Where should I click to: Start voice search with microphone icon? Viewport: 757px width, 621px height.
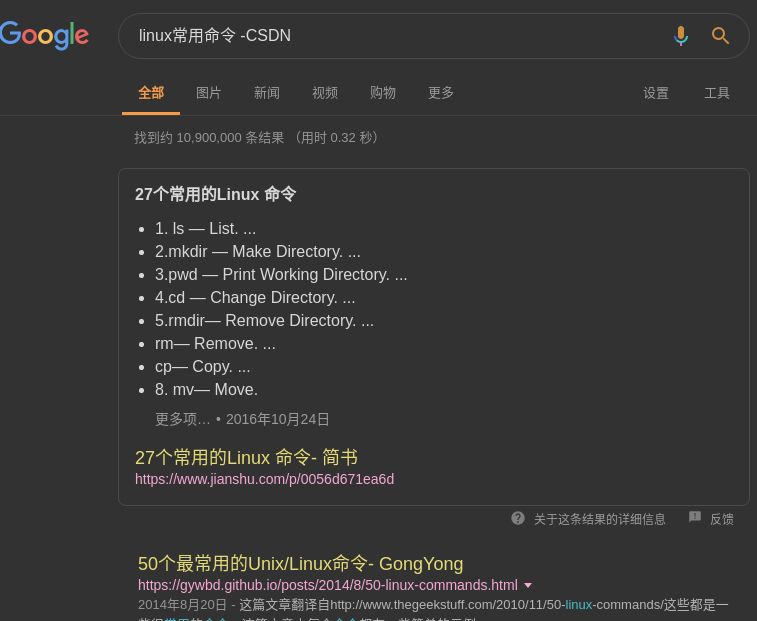click(681, 36)
